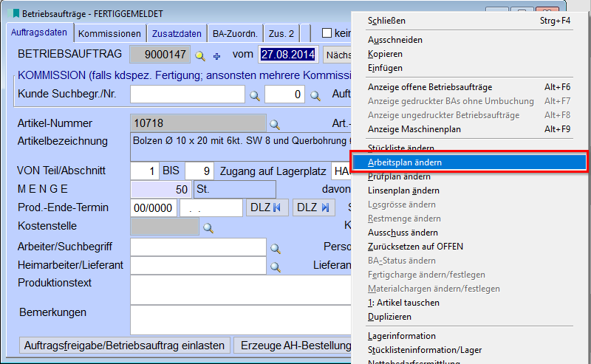Click the greyed Kostenstelle field

(164, 226)
